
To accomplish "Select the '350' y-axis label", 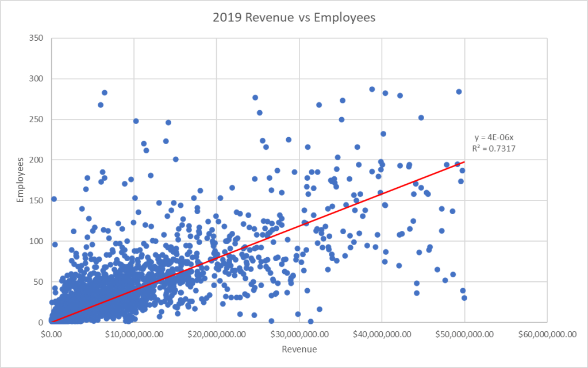I will coord(37,38).
